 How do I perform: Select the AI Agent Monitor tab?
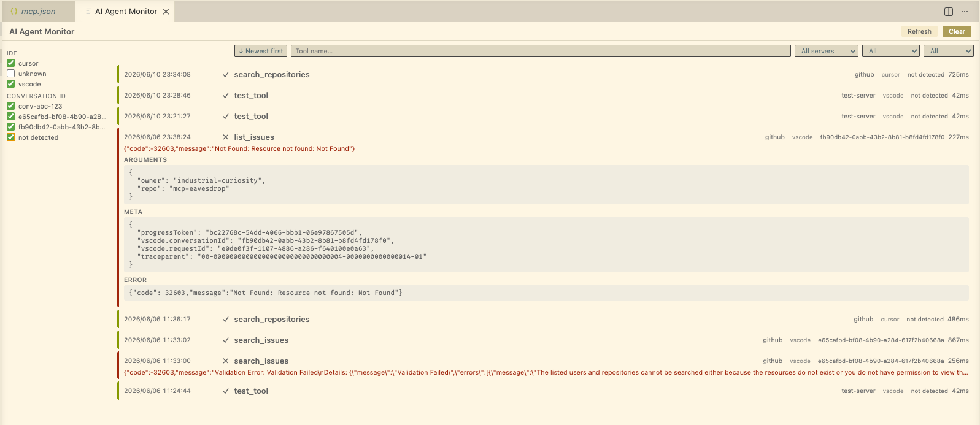(x=126, y=12)
